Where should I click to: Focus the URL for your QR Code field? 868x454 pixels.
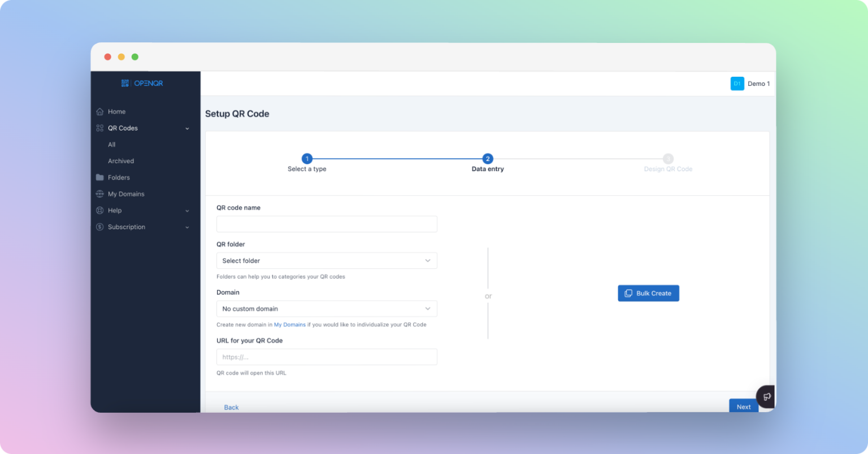tap(327, 357)
